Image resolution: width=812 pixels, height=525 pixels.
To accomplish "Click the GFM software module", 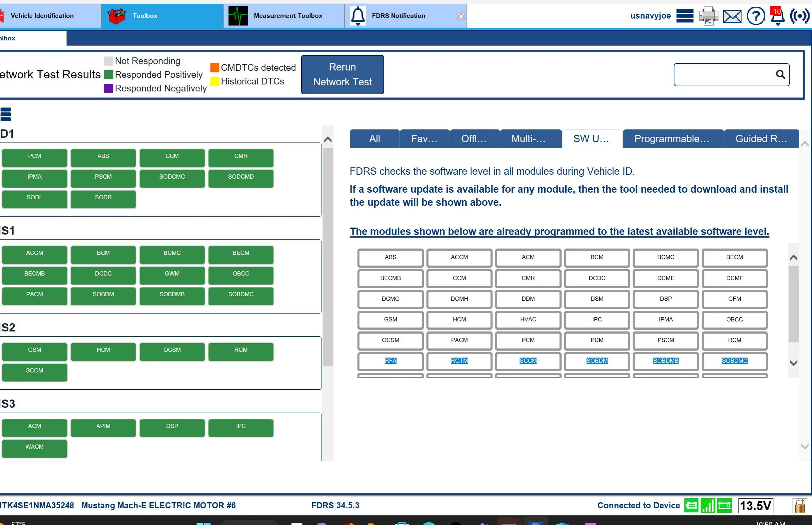I will tap(735, 299).
